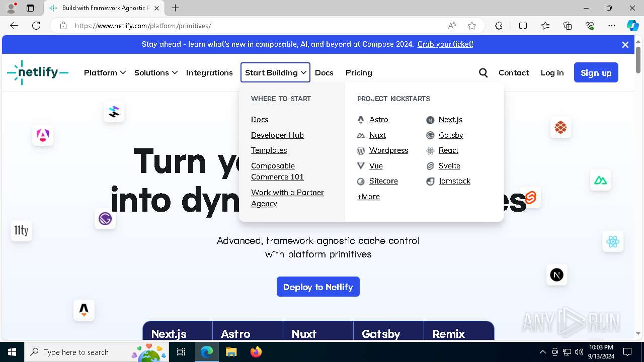This screenshot has width=644, height=362.
Task: Expand the Solutions menu dropdown
Action: pyautogui.click(x=155, y=73)
